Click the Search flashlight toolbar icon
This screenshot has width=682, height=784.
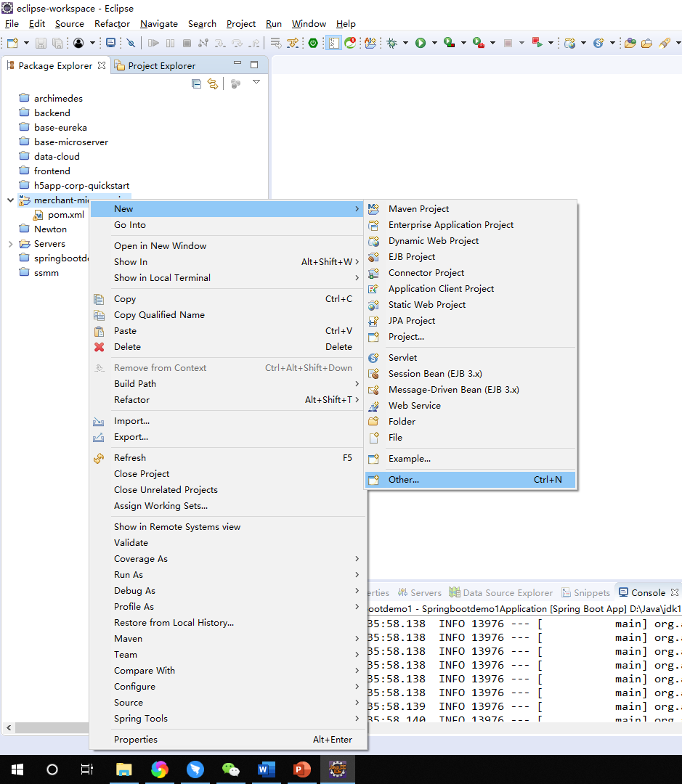665,43
